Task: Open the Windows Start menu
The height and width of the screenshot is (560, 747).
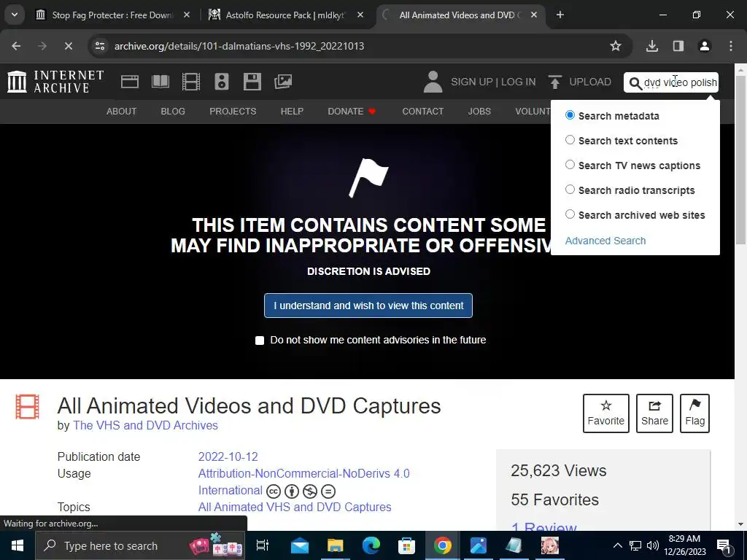Action: pos(18,545)
